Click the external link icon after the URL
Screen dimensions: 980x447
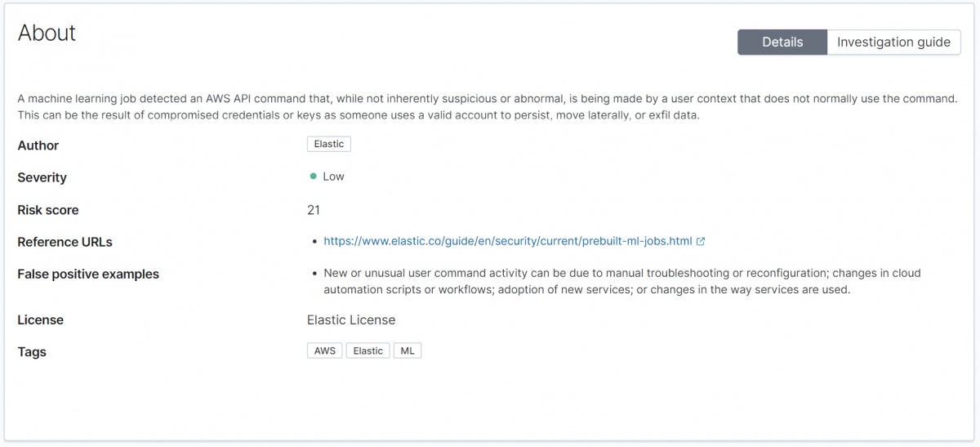tap(701, 241)
